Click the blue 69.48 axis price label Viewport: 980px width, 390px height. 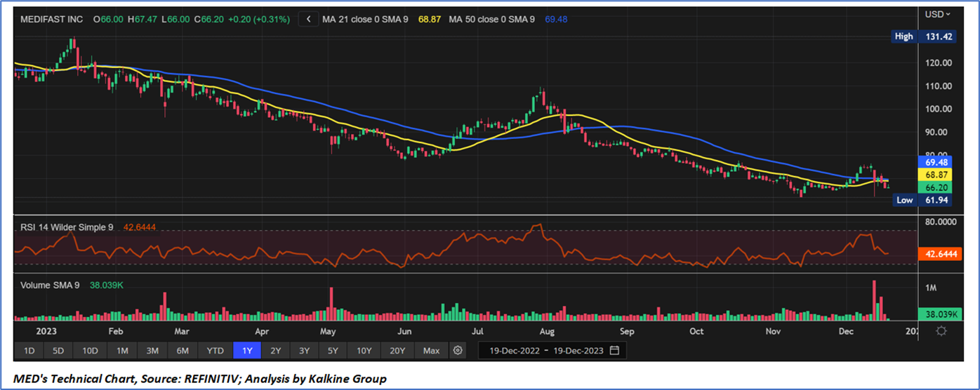937,161
